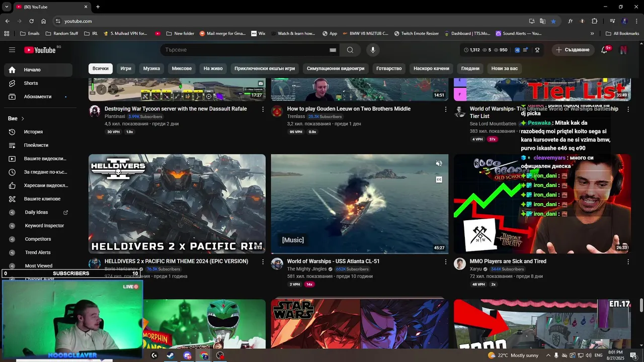
Task: Click the YouTube logo
Action: [x=40, y=50]
